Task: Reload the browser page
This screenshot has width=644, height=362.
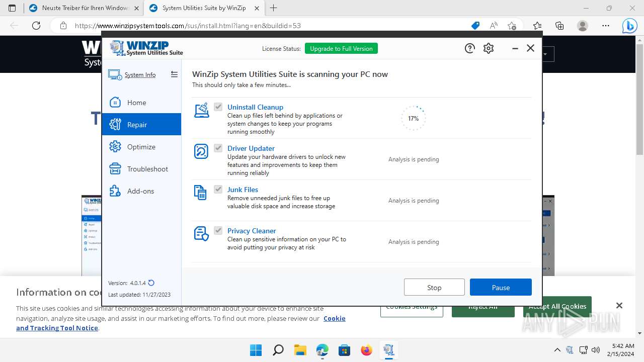Action: 36,26
